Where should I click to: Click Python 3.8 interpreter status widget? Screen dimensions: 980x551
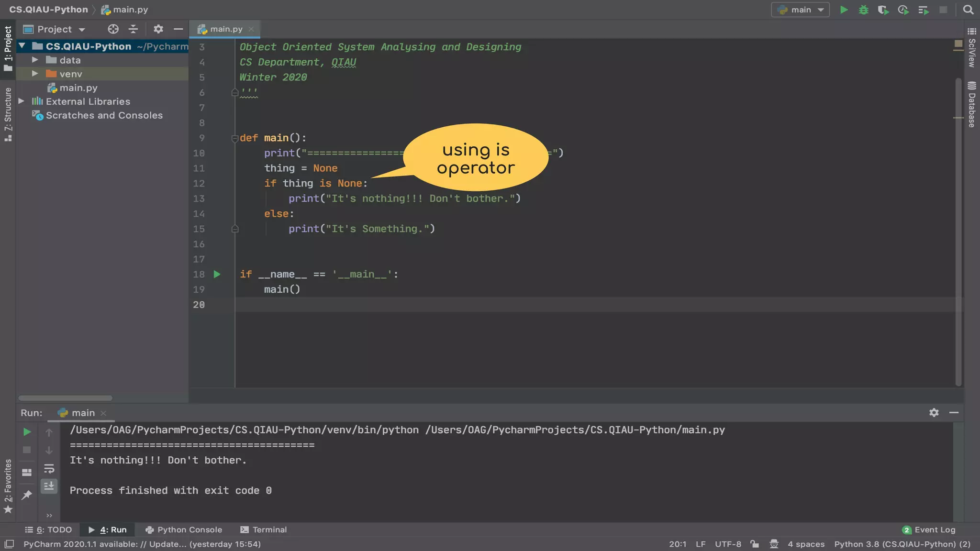(x=902, y=544)
